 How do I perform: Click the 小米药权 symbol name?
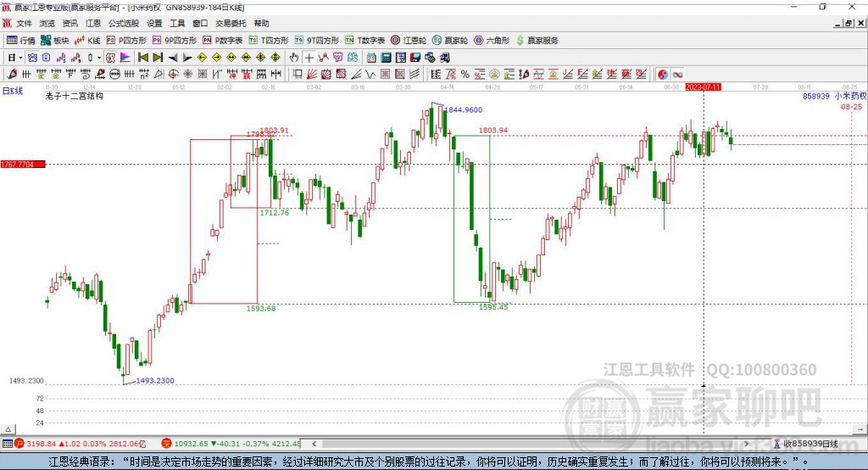coord(850,96)
